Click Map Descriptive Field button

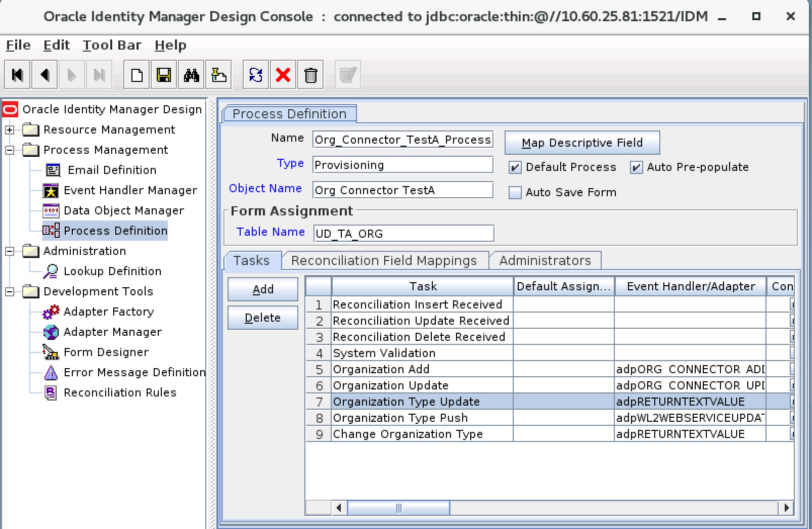[x=582, y=143]
